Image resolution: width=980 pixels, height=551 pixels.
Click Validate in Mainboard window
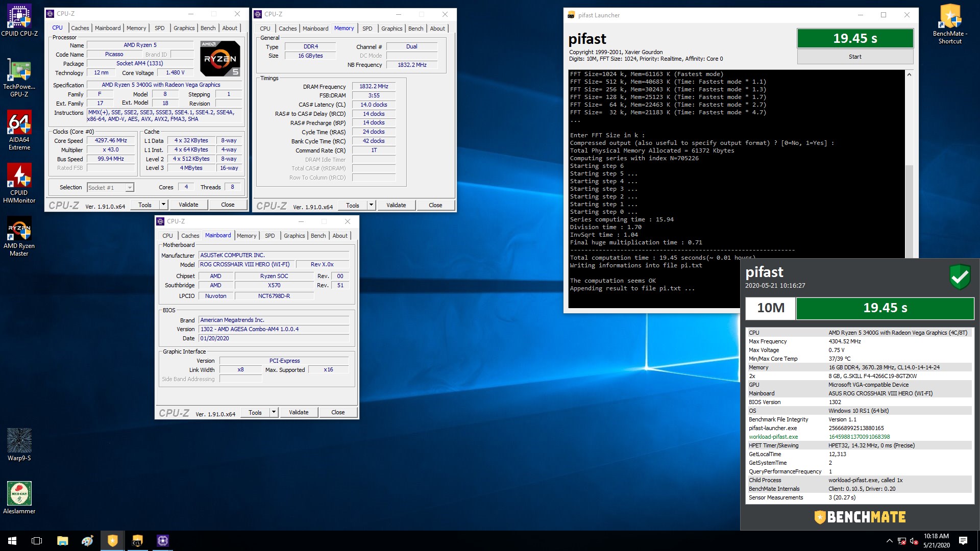tap(299, 412)
